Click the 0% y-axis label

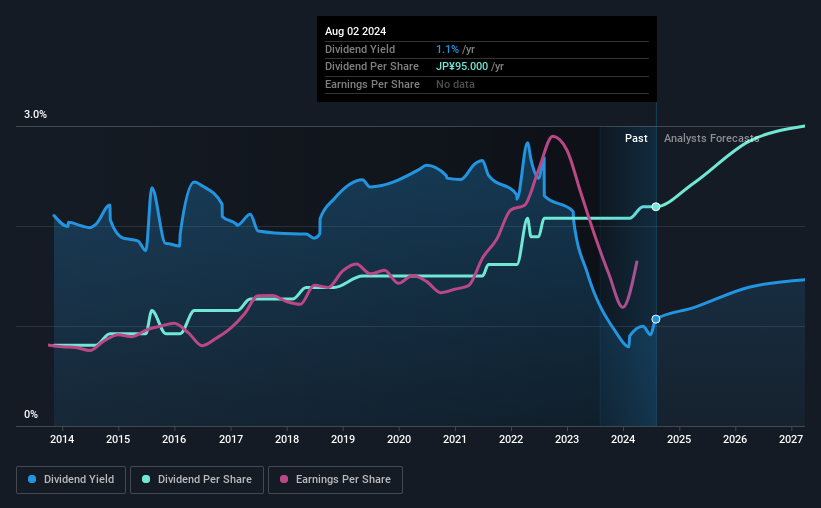coord(31,415)
